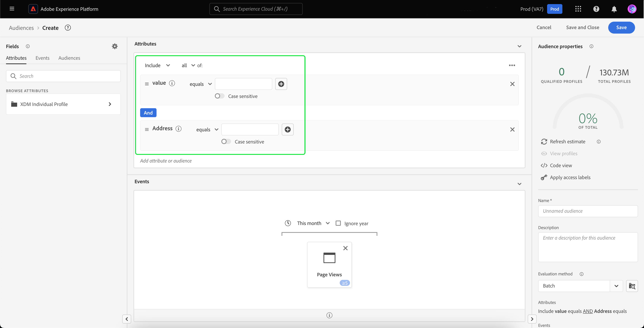The width and height of the screenshot is (644, 328).
Task: Expand the Batch evaluation method dropdown
Action: click(616, 286)
